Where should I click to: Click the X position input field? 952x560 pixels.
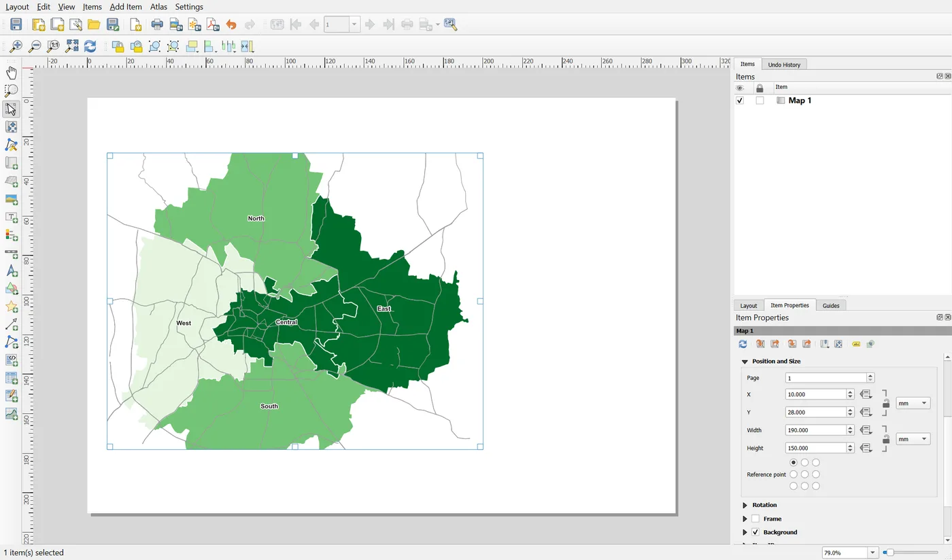coord(815,394)
